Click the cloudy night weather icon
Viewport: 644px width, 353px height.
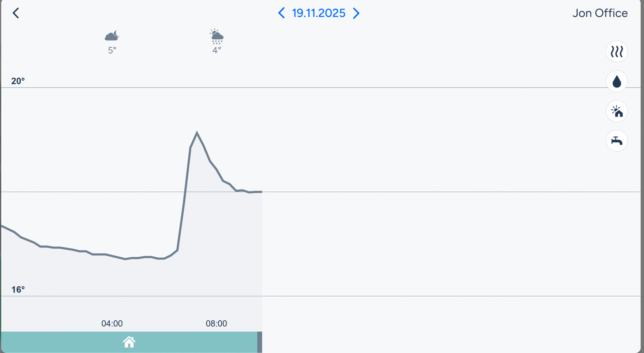coord(112,36)
